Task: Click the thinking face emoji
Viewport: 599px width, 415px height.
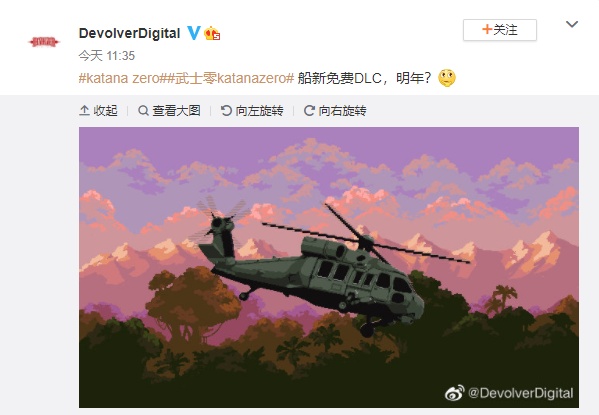Action: click(x=447, y=78)
